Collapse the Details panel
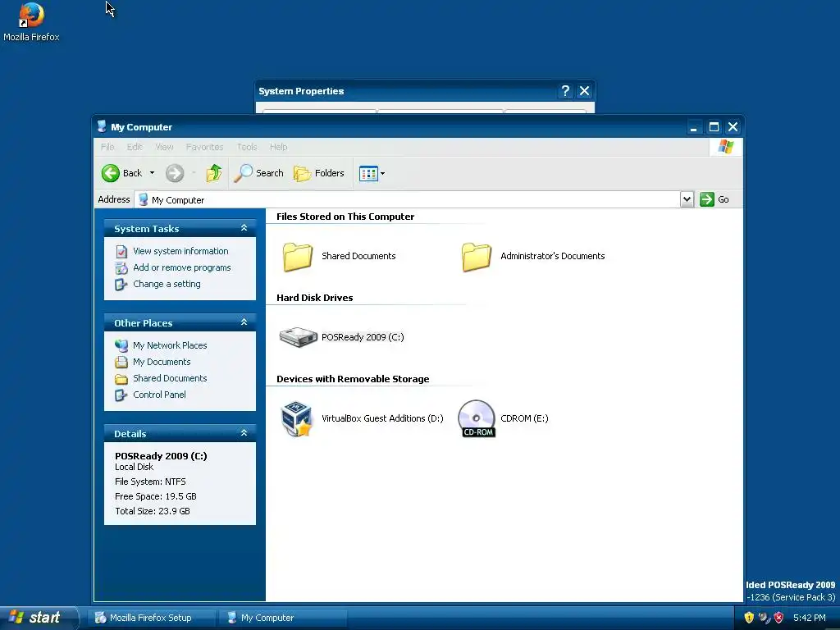Viewport: 840px width, 630px height. click(244, 433)
